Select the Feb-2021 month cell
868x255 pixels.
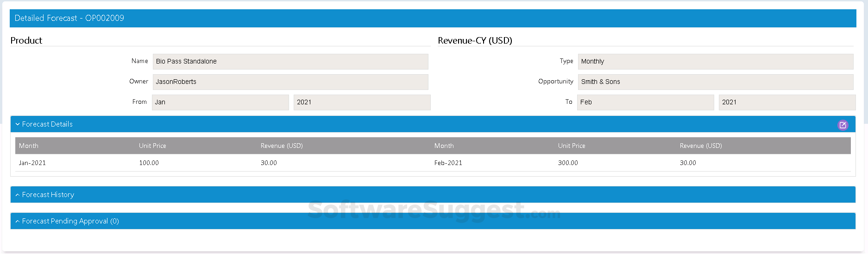(448, 163)
